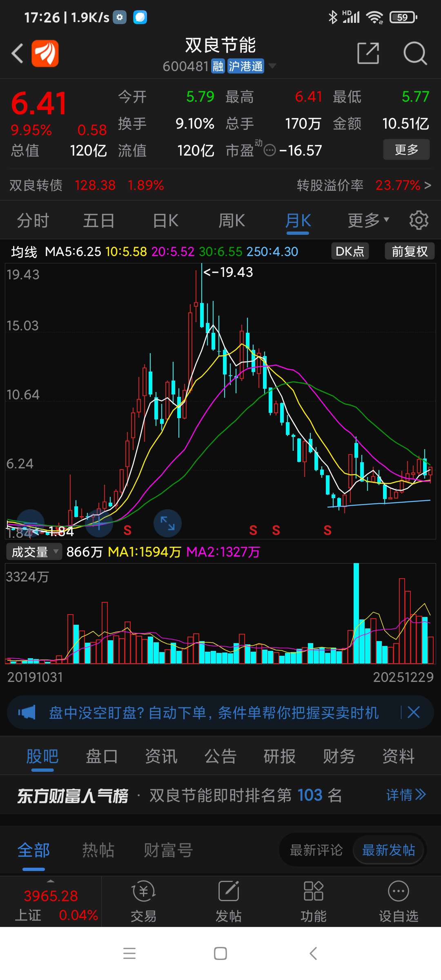The image size is (441, 980).
Task: Tap the 更多 quote details button
Action: (406, 149)
